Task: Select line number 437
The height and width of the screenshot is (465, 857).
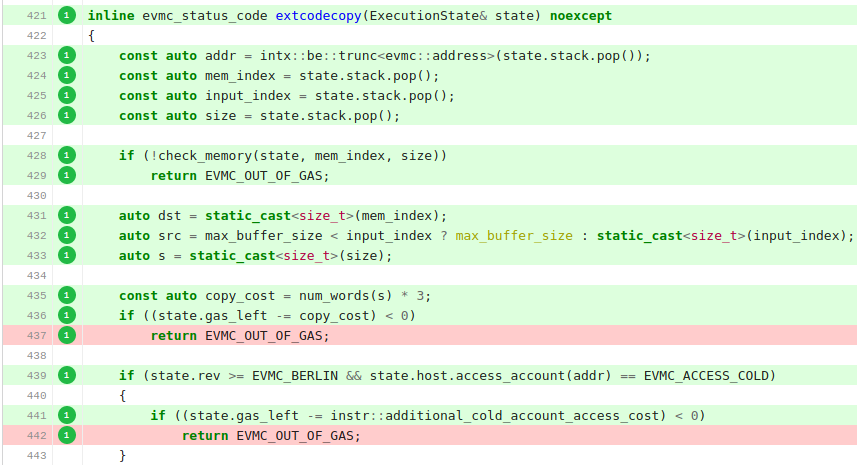Action: (x=37, y=335)
